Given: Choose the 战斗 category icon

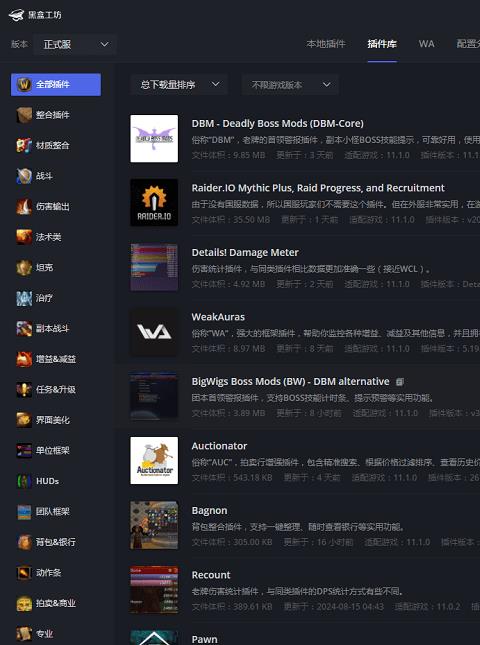Looking at the screenshot, I should point(24,176).
